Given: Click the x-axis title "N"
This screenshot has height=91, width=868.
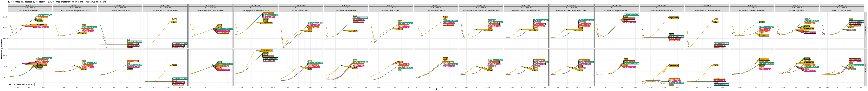Looking at the screenshot, I should pos(436,89).
